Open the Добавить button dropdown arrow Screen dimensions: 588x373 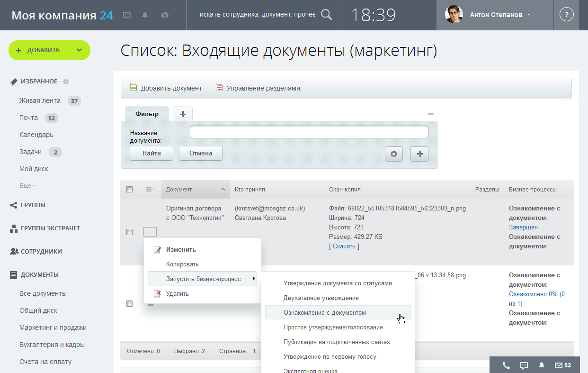[79, 50]
